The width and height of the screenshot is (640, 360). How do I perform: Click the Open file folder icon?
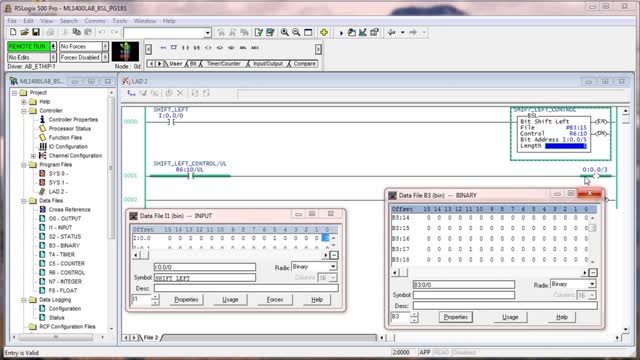[x=24, y=32]
